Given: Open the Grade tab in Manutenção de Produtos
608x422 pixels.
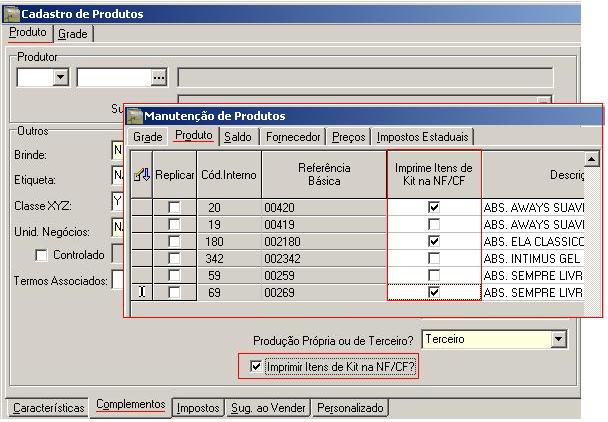Looking at the screenshot, I should tap(147, 137).
